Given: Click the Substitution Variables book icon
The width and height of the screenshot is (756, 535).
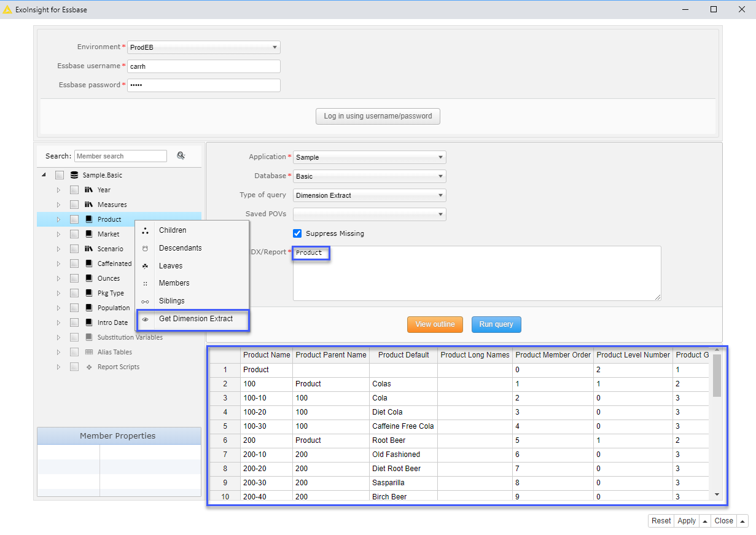Looking at the screenshot, I should click(89, 337).
